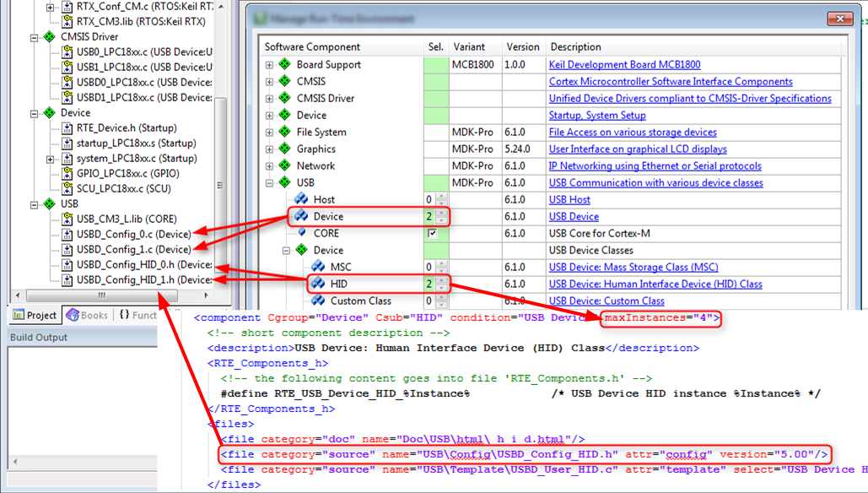This screenshot has height=493, width=868.
Task: Click the horizontal scrollbar below the project tree
Action: click(x=101, y=295)
